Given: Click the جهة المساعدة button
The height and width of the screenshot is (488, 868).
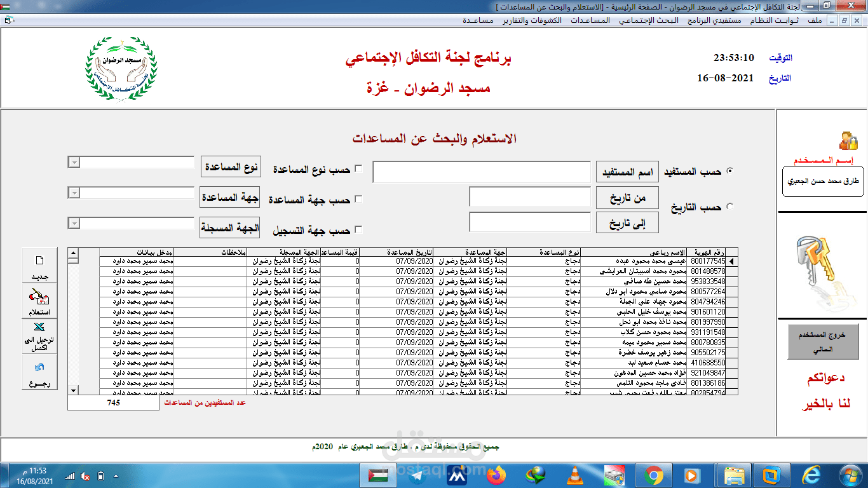Looking at the screenshot, I should tap(230, 198).
